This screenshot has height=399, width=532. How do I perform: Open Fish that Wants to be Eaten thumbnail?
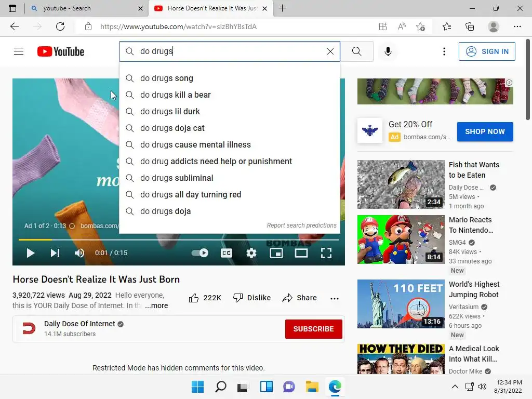(x=401, y=184)
